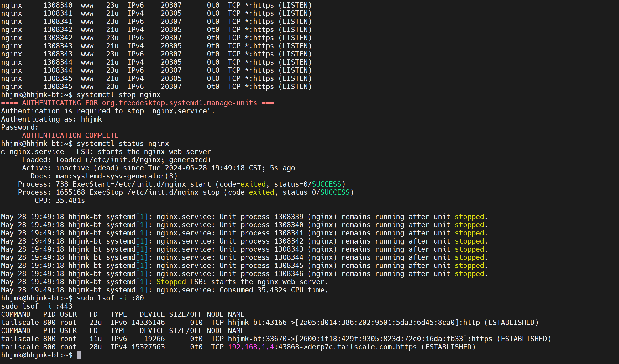Click the 'Authentication is required to stop' line
This screenshot has width=619, height=364.
pos(108,111)
